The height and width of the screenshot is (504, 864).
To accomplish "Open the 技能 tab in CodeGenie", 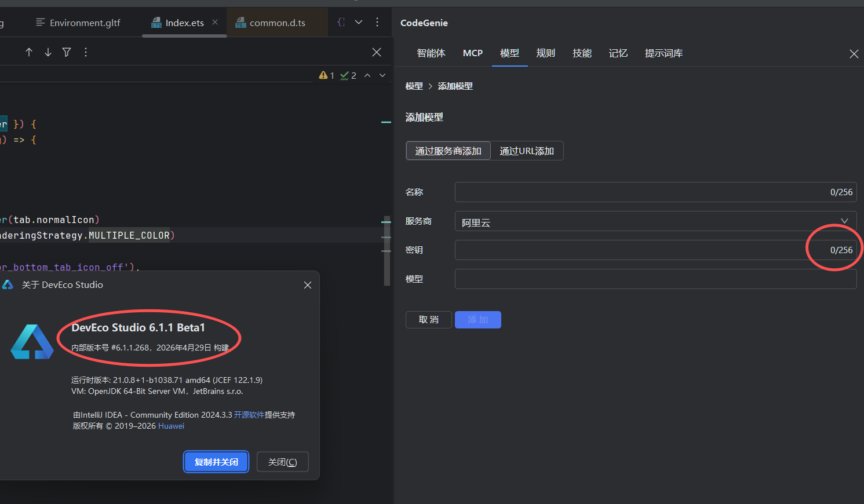I will click(582, 53).
